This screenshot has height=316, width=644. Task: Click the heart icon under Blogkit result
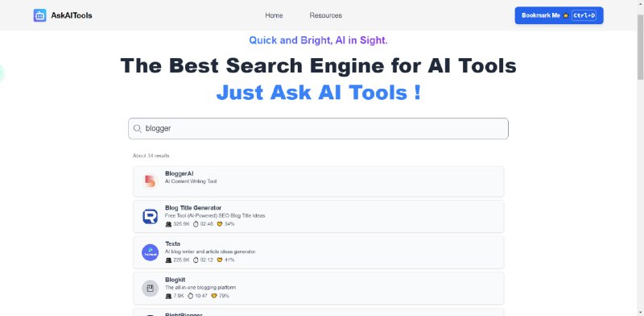click(x=213, y=296)
